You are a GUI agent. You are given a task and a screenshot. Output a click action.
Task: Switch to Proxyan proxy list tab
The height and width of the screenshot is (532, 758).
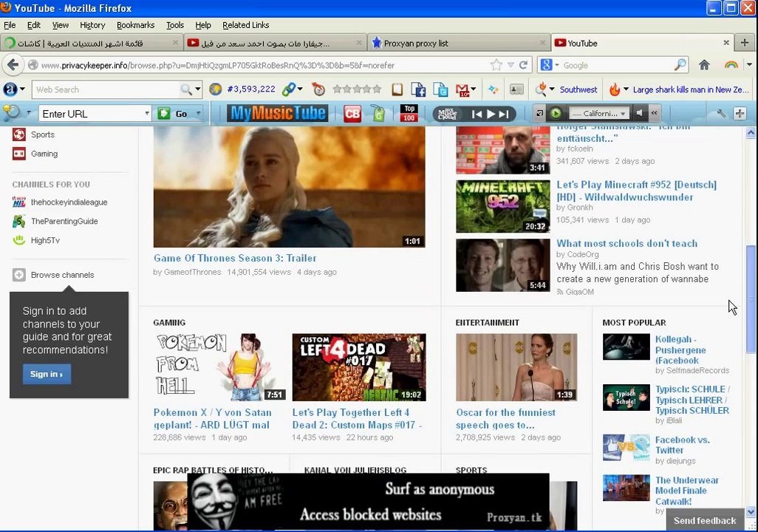[458, 43]
